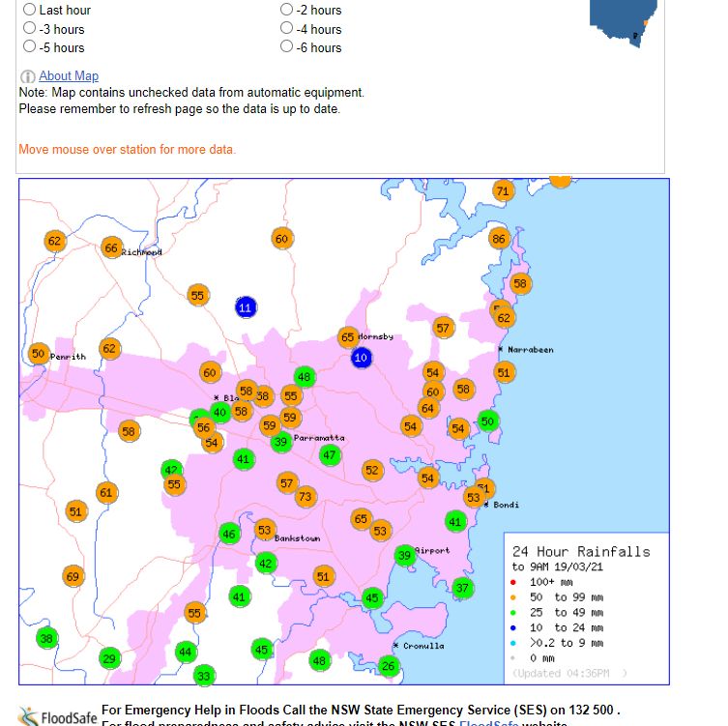This screenshot has height=726, width=728.
Task: Click the blue 10 station marker near Hornsby
Action: coord(362,358)
